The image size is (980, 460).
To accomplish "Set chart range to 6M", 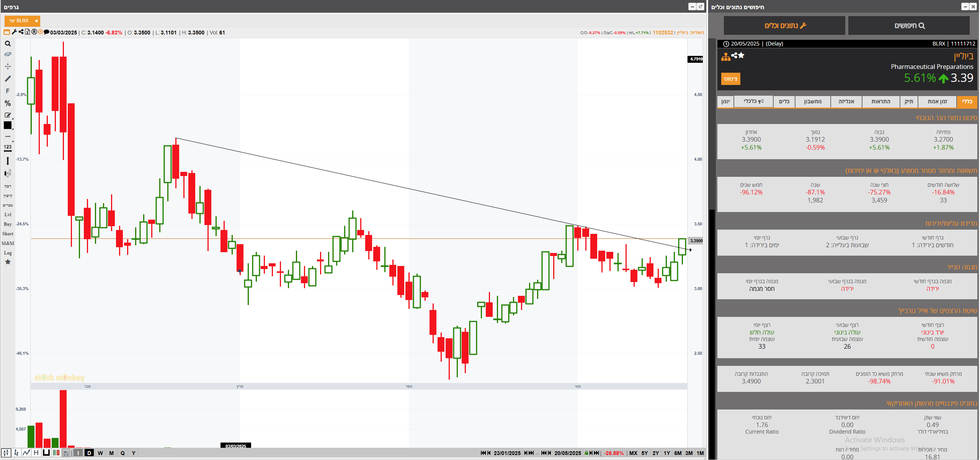I will pyautogui.click(x=678, y=453).
